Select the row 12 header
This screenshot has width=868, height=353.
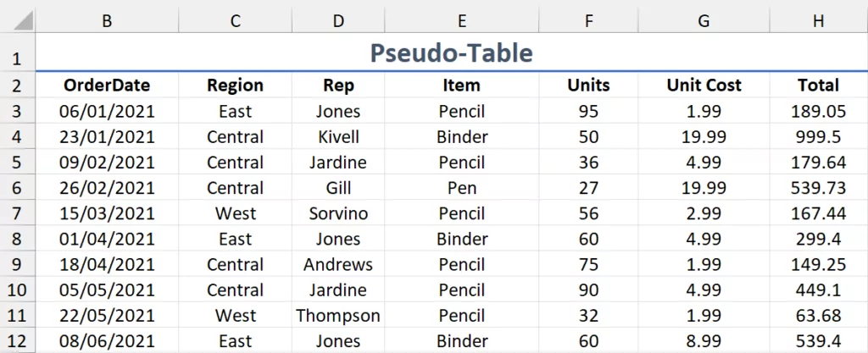(18, 341)
